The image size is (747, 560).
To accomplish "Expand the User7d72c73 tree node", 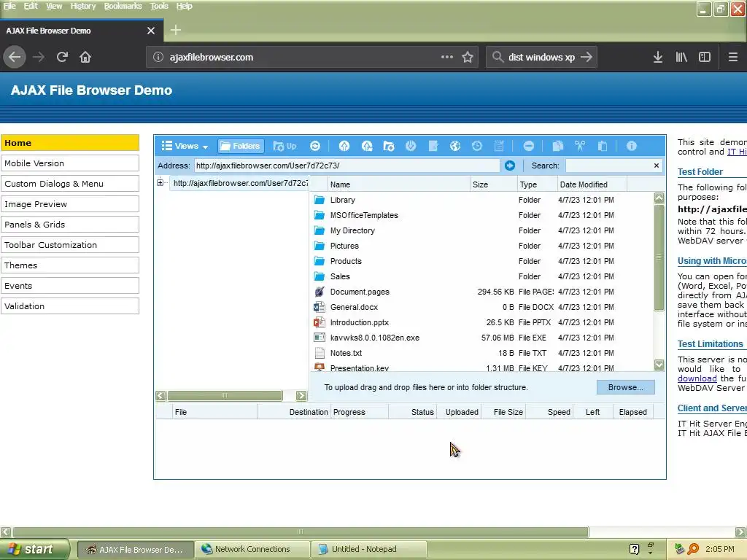I will (x=160, y=182).
